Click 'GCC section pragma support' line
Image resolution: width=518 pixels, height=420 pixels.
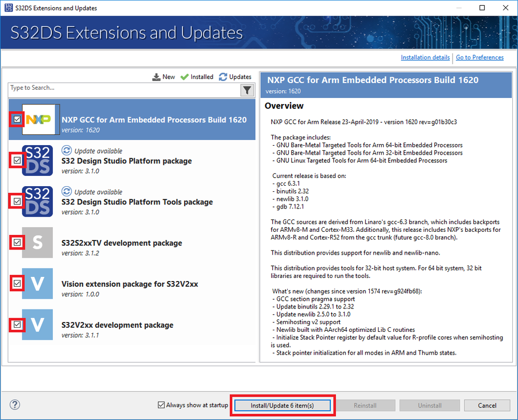click(314, 299)
